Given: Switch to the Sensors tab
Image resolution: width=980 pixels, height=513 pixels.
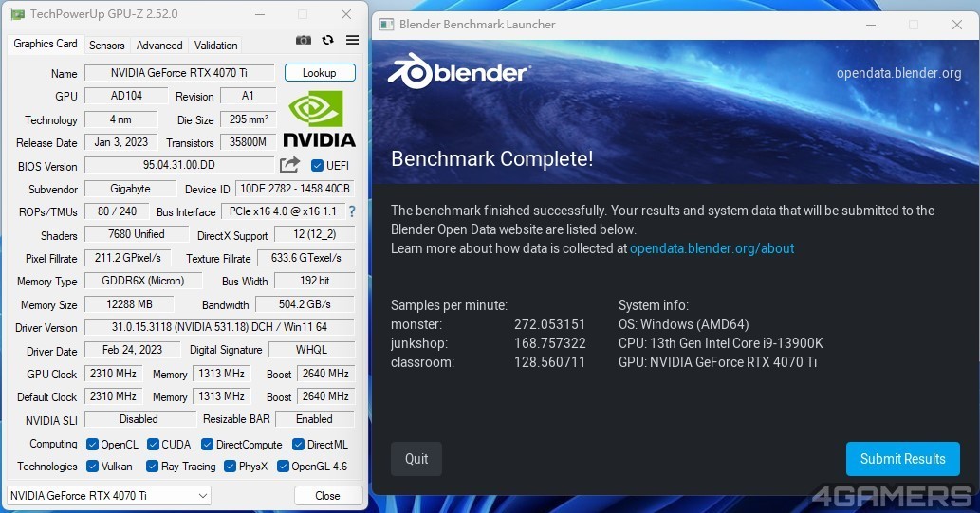Looking at the screenshot, I should pos(107,45).
